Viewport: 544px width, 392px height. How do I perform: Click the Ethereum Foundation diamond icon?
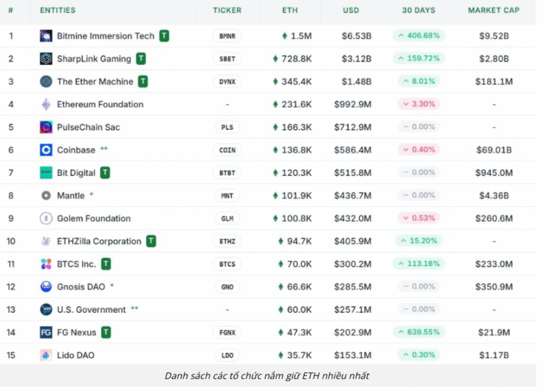coord(47,104)
